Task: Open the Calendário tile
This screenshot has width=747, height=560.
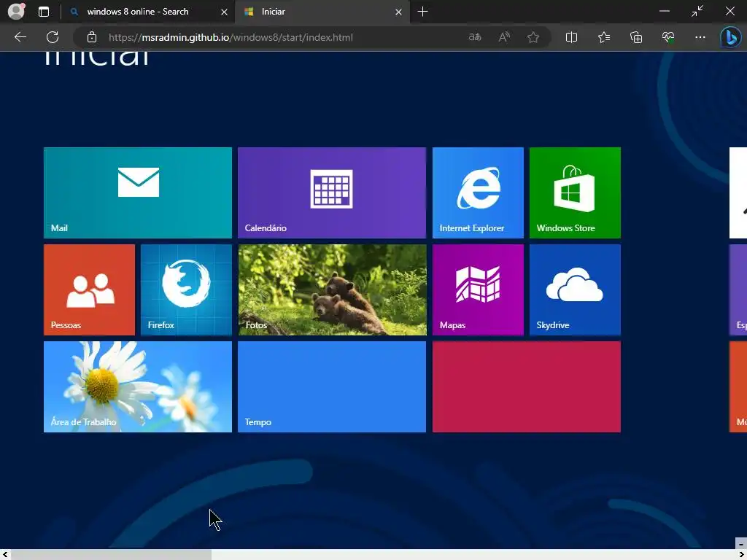Action: click(x=332, y=192)
